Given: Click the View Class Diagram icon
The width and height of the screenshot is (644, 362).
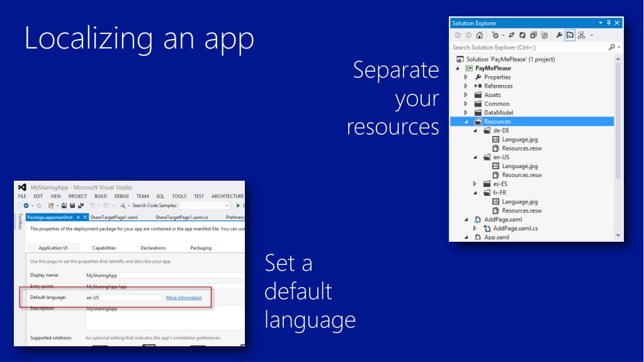Looking at the screenshot, I should click(581, 35).
